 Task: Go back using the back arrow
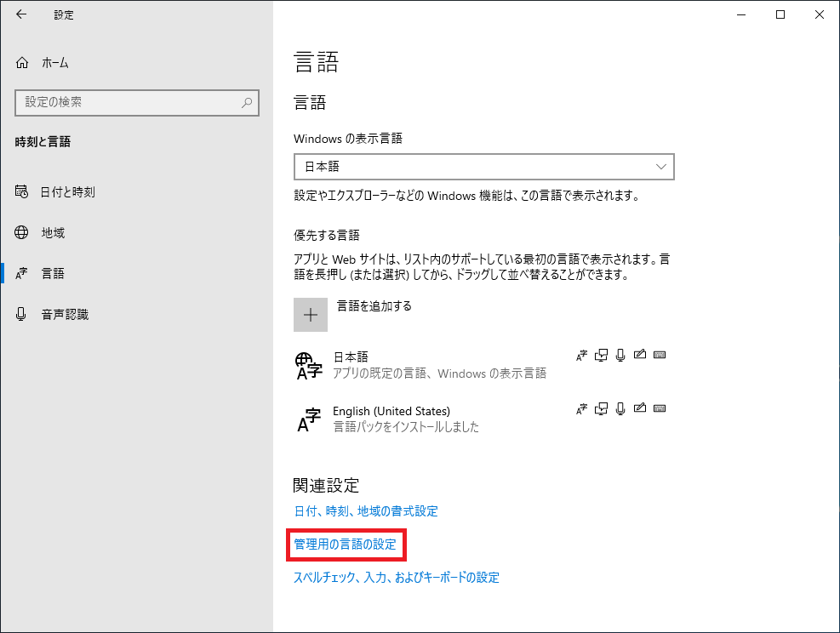pyautogui.click(x=21, y=14)
